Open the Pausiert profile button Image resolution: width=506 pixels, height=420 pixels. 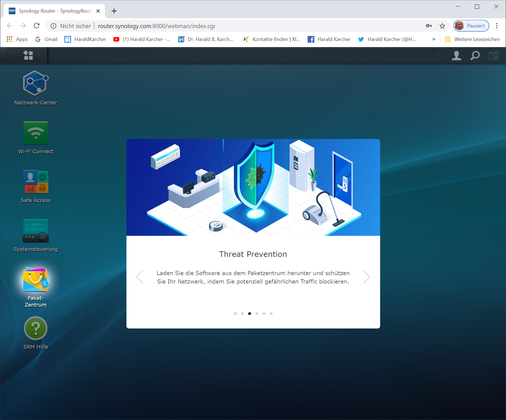[x=471, y=26]
